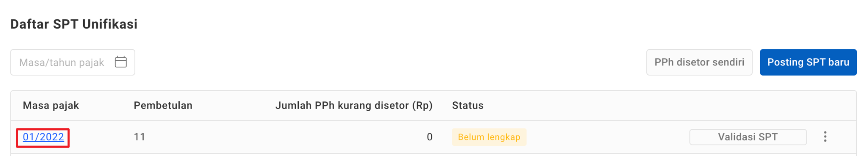Show more row actions via vertical ellipsis

point(825,137)
